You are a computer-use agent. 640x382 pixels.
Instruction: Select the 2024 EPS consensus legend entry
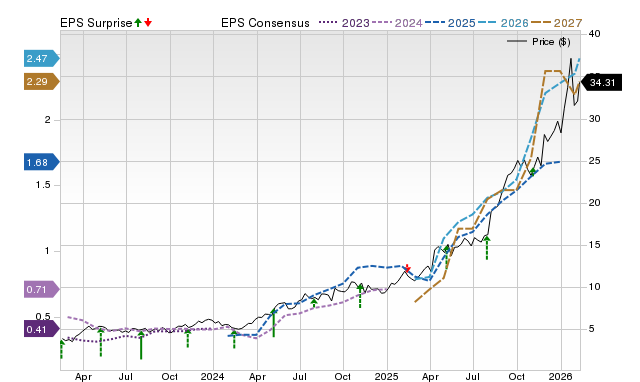pos(397,23)
